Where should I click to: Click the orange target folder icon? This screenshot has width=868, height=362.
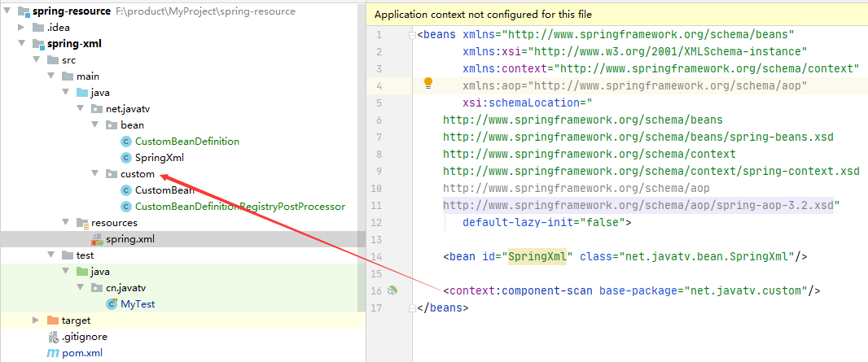click(53, 321)
